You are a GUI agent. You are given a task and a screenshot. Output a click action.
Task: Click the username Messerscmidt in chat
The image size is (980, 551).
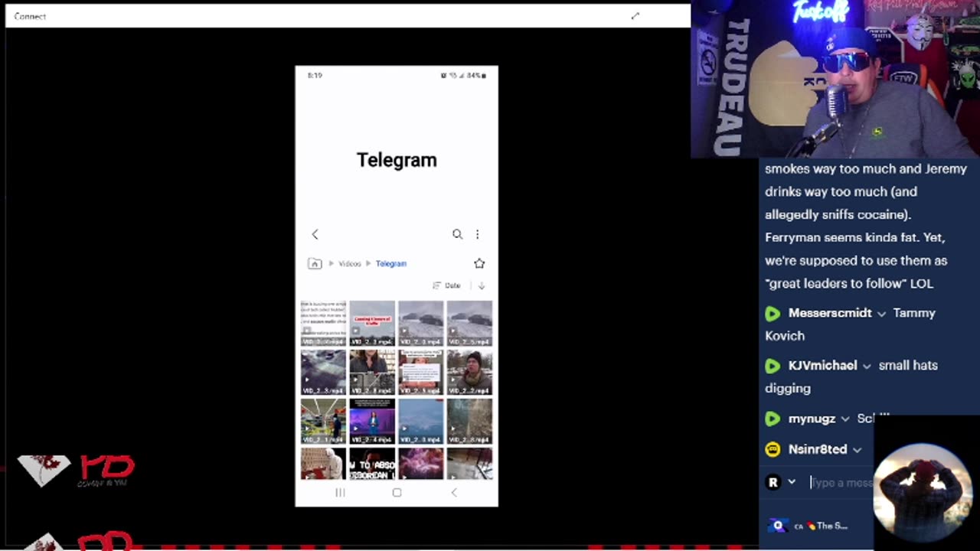click(830, 312)
